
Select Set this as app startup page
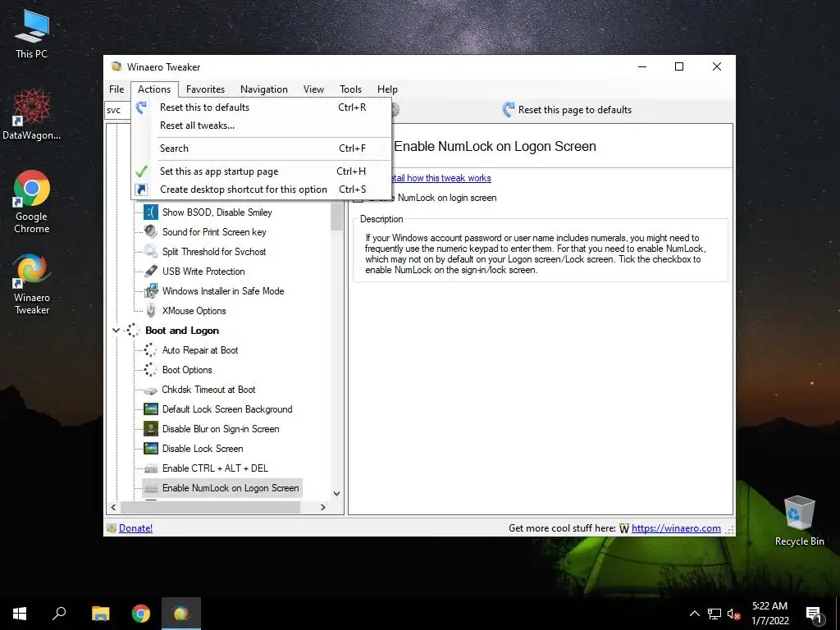click(262, 171)
